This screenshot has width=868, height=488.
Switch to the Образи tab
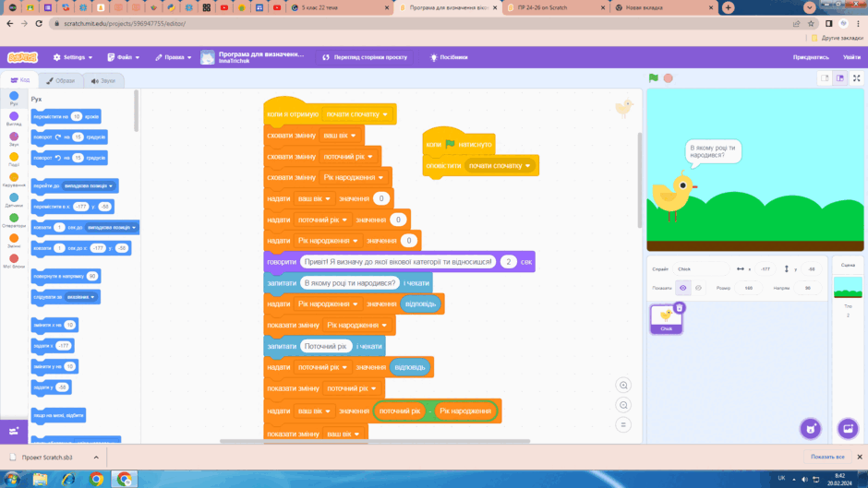click(61, 80)
